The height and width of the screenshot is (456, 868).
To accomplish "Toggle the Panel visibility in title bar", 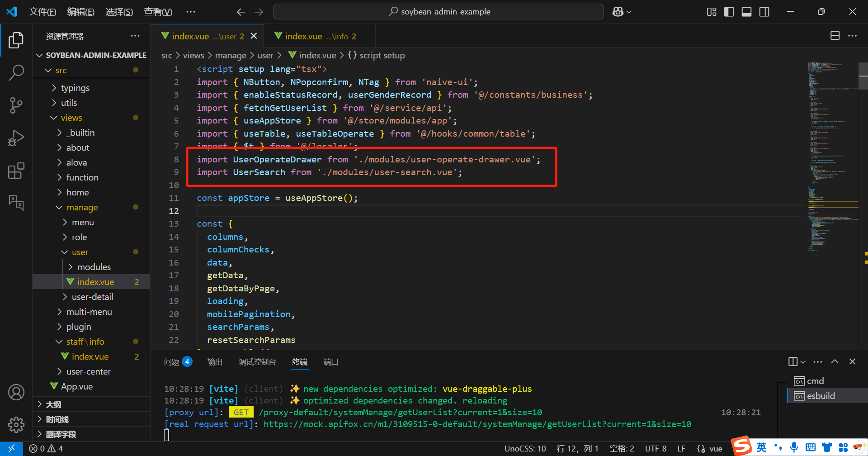I will click(746, 12).
